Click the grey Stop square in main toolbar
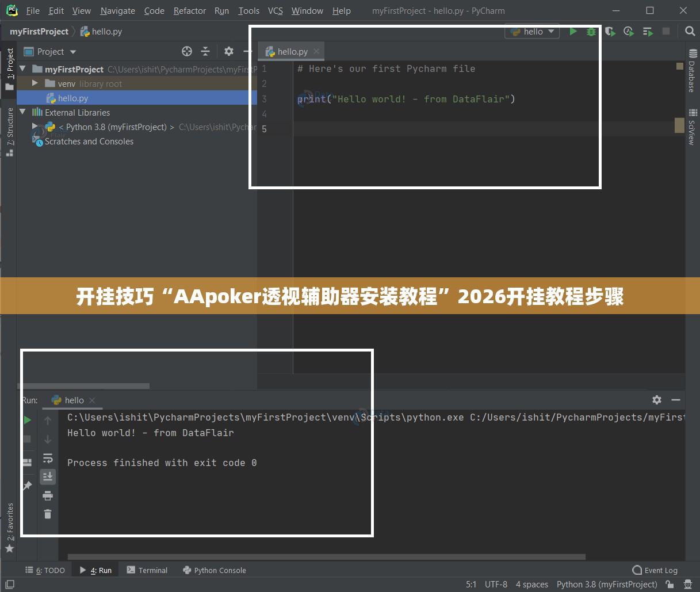Viewport: 700px width, 592px height. tap(666, 32)
